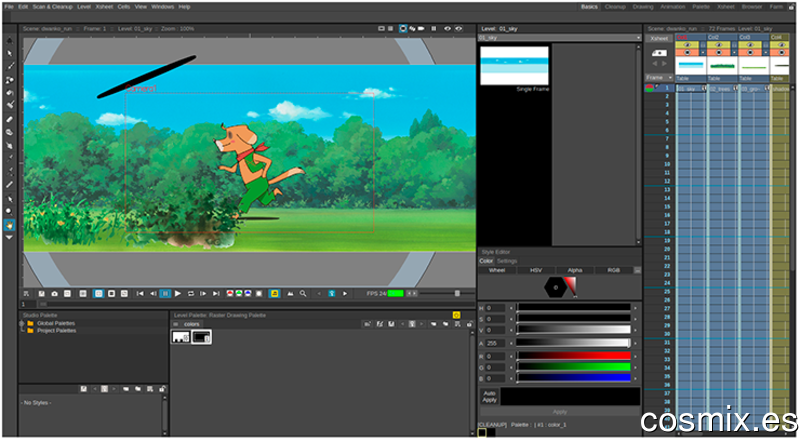
Task: Switch to Settings tab in Style Editor
Action: click(x=507, y=261)
